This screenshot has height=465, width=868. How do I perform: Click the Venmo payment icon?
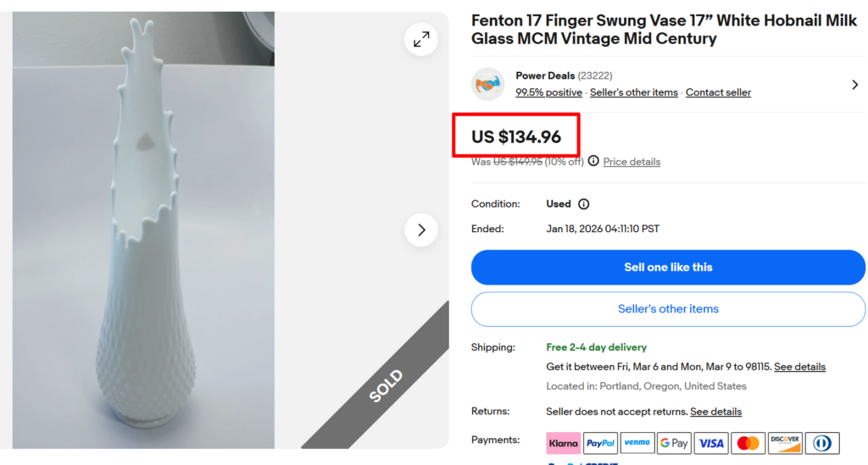click(x=637, y=443)
